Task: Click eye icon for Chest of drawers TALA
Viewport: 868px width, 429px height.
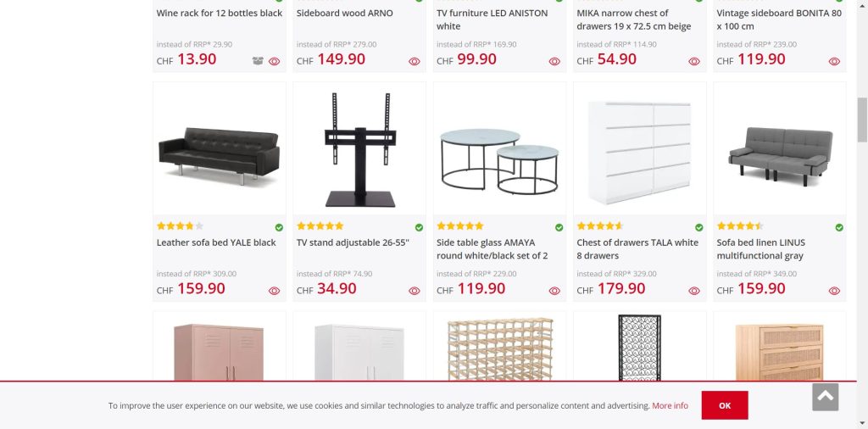Action: click(694, 291)
